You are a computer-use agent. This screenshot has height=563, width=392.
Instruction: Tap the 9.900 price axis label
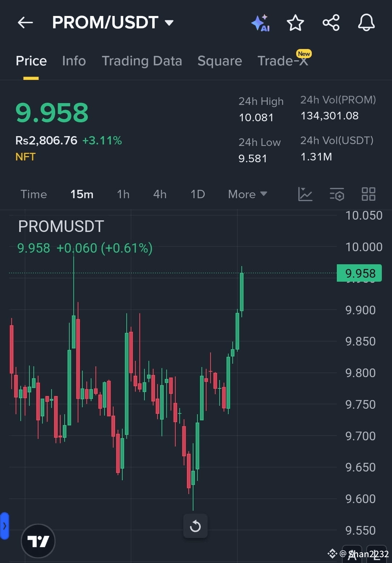coord(360,310)
